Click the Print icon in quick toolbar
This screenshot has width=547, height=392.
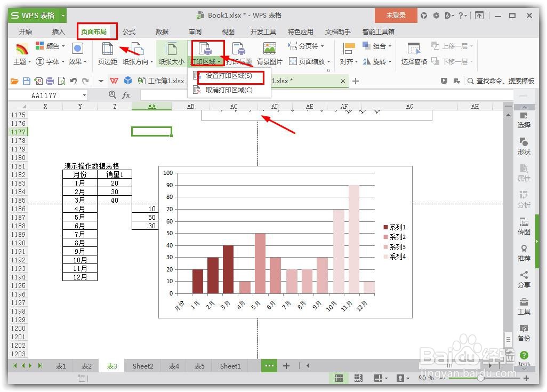click(50, 81)
